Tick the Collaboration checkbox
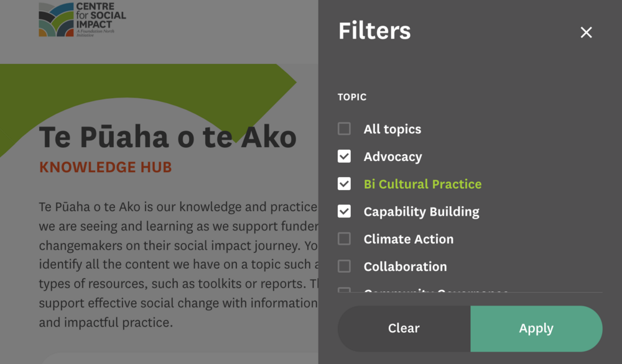The width and height of the screenshot is (622, 364). (344, 266)
